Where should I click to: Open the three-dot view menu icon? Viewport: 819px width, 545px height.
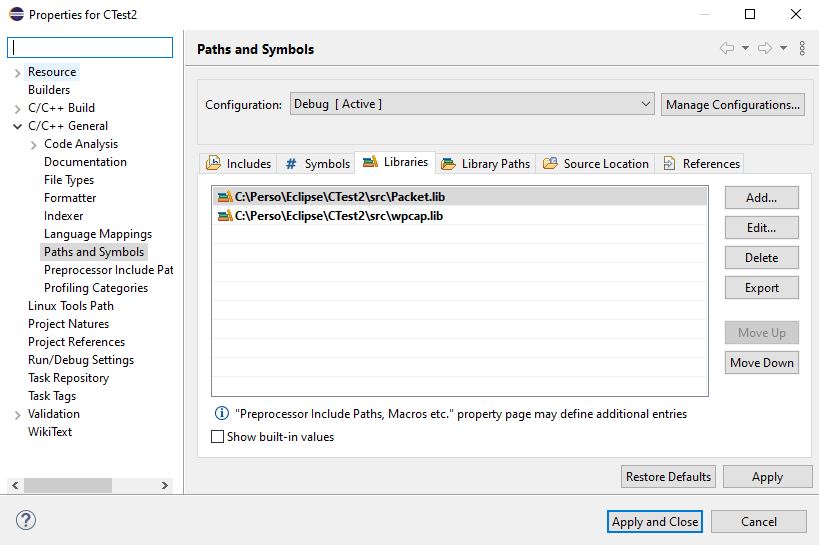(x=802, y=48)
